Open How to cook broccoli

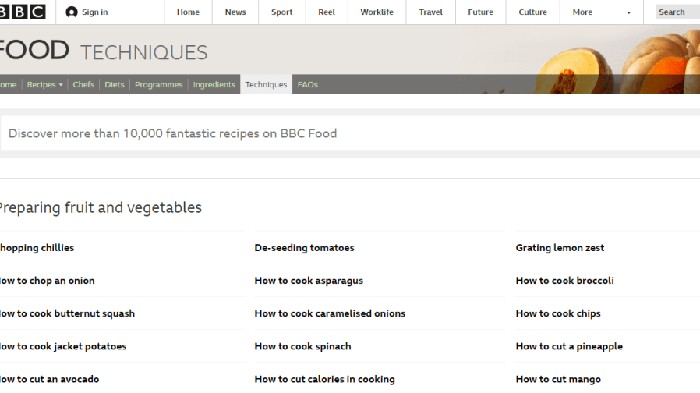click(564, 281)
